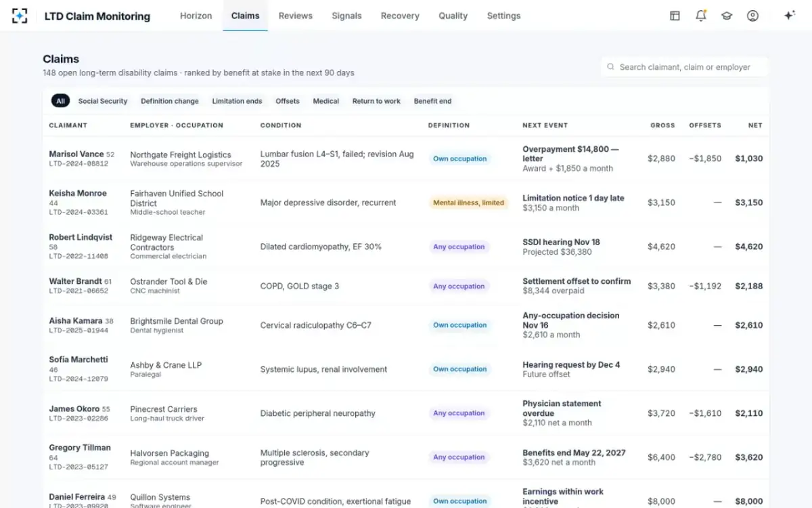Sort by Next Event column header
Image resolution: width=812 pixels, height=508 pixels.
(x=545, y=125)
